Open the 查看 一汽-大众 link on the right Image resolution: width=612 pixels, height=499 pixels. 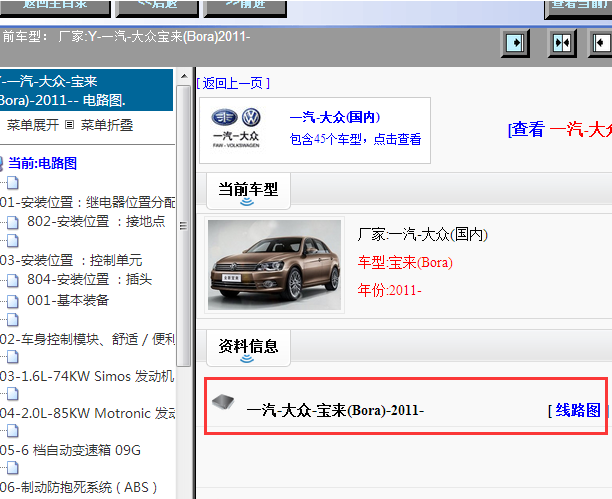click(560, 129)
